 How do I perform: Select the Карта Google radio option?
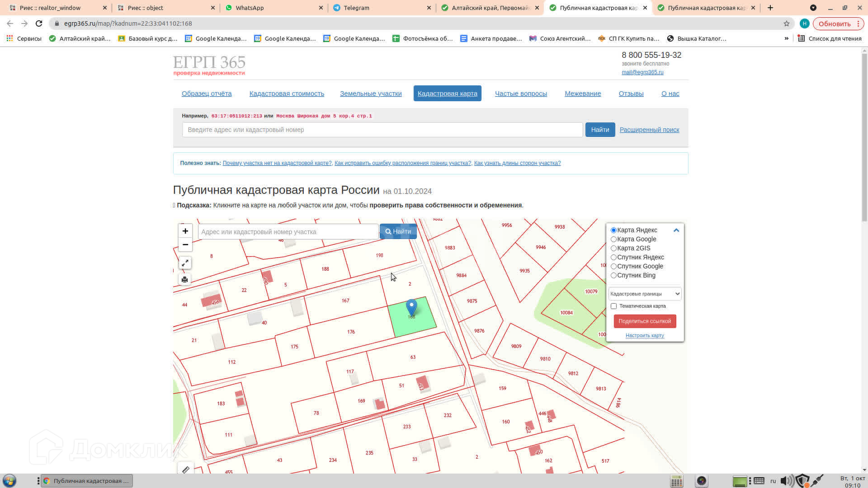click(613, 239)
